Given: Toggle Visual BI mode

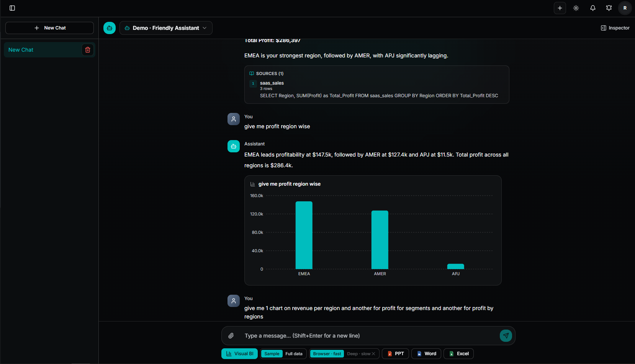Looking at the screenshot, I should [240, 354].
